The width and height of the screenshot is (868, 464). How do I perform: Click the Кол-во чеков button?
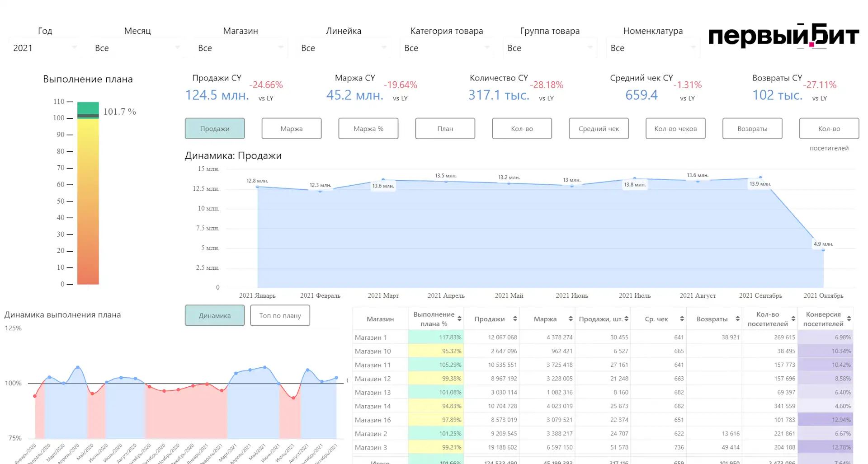675,129
